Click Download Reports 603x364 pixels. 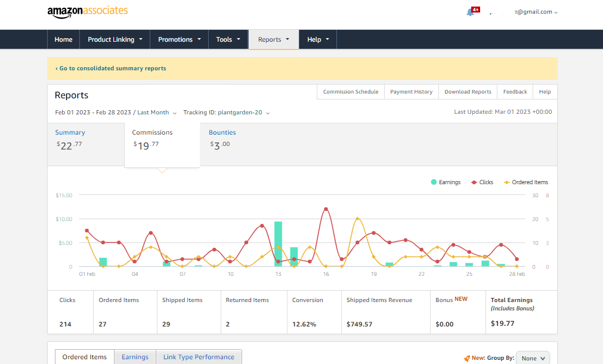[468, 92]
